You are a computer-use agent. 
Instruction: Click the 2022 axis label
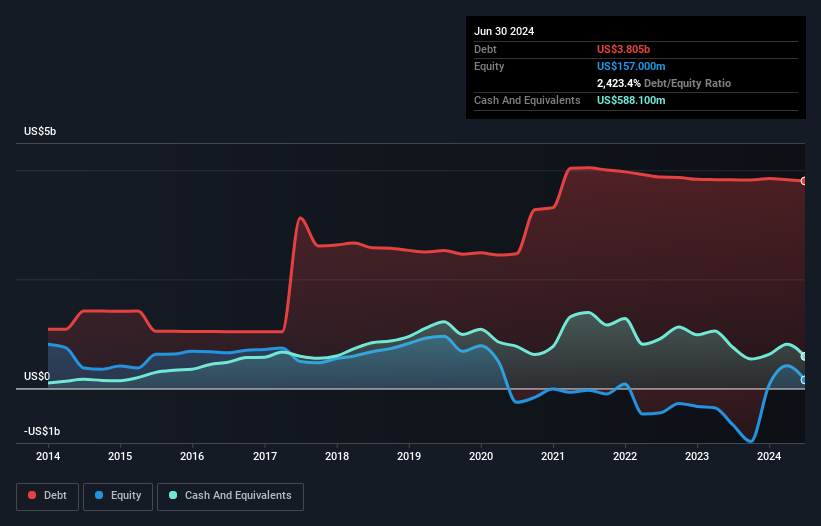point(625,456)
